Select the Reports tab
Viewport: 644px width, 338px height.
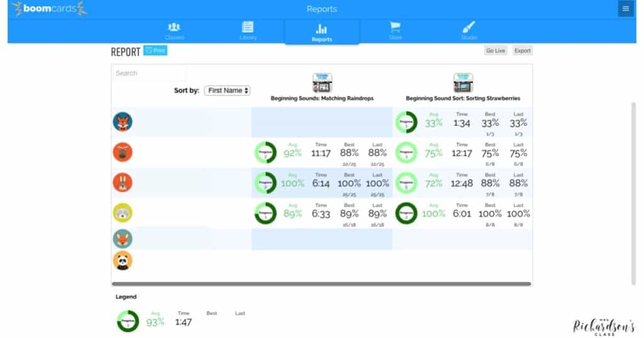(x=321, y=32)
